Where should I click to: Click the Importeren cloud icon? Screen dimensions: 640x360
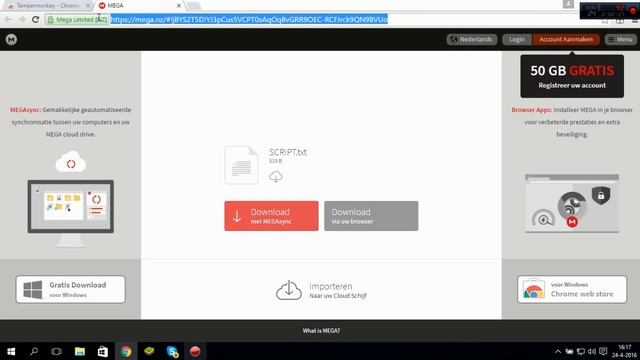click(x=289, y=290)
